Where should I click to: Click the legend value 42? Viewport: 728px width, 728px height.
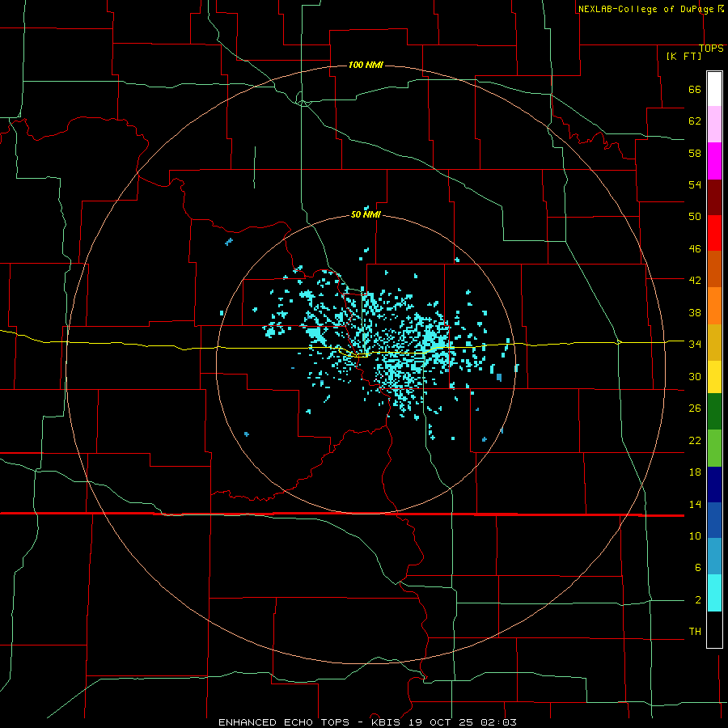click(x=695, y=281)
